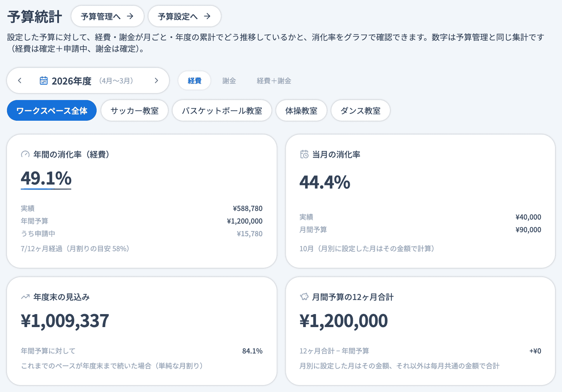Click the 12ヶ月合計 − 年間予算 label
The width and height of the screenshot is (562, 392).
coord(334,351)
